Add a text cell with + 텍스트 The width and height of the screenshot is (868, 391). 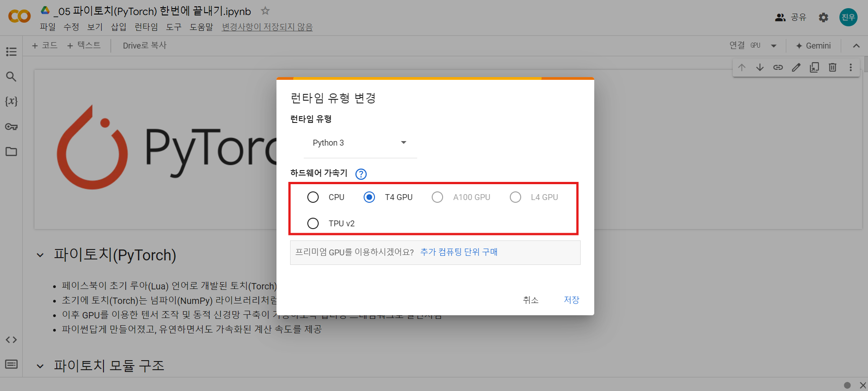click(84, 45)
